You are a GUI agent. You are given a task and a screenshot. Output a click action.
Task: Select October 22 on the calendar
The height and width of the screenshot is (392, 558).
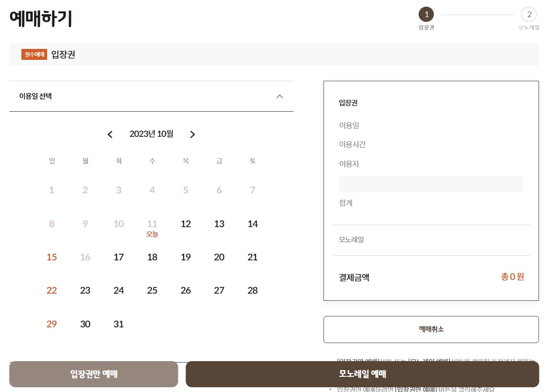click(51, 290)
